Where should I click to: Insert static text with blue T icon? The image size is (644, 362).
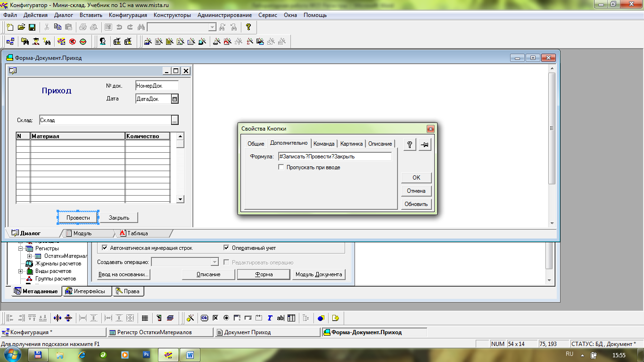pos(270,318)
